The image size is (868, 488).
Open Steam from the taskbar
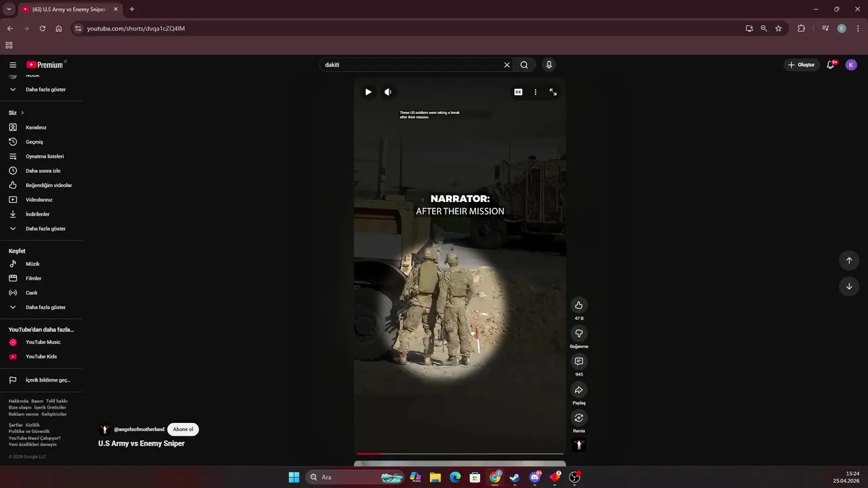click(x=515, y=477)
